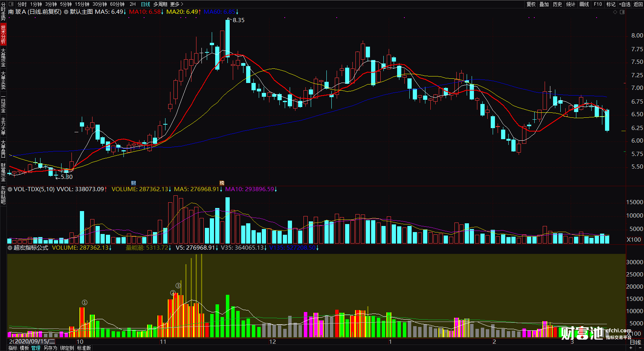Open 主力大单 sidebar tab
Viewport: 644px width, 351px height.
point(3,126)
